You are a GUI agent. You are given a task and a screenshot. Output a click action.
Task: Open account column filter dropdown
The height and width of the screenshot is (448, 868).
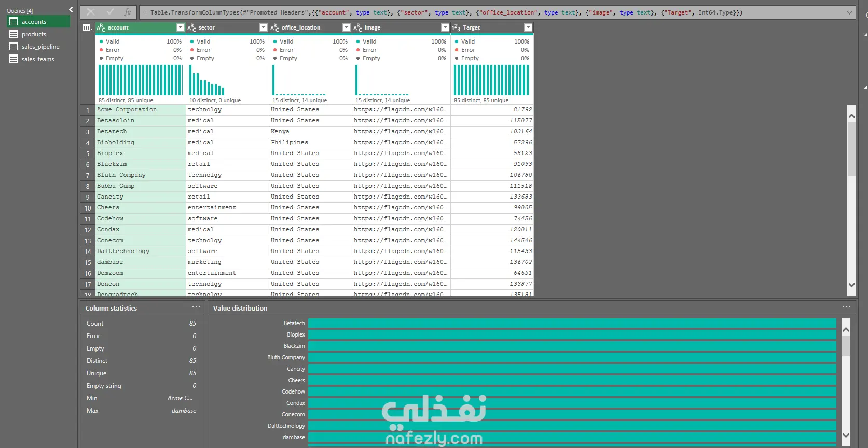pos(180,27)
